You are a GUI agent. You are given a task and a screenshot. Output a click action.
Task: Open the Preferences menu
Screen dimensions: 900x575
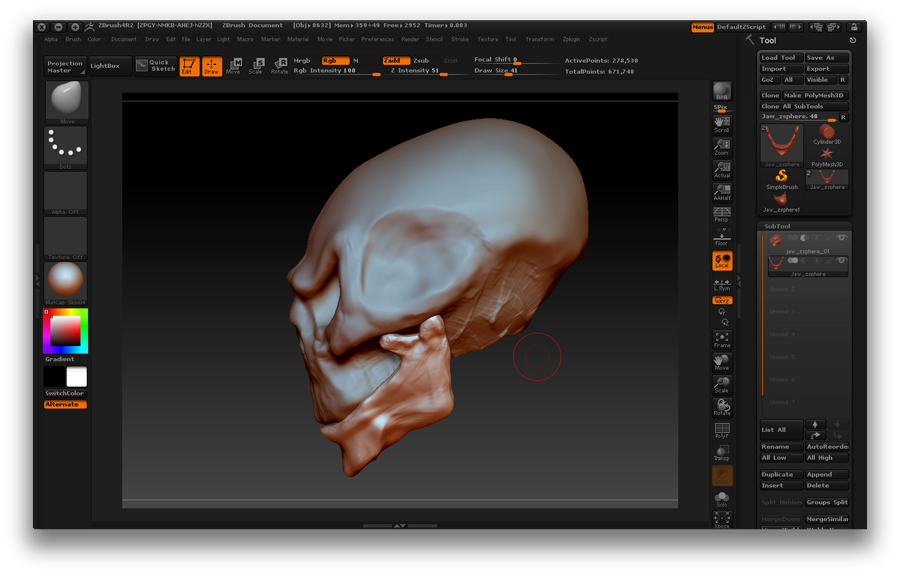(x=377, y=40)
